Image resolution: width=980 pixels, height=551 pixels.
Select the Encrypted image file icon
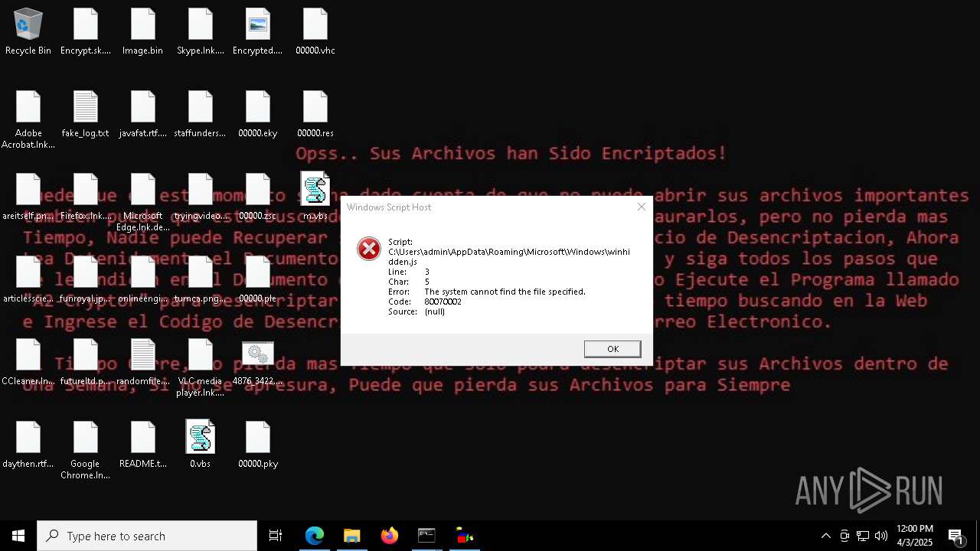(x=258, y=32)
